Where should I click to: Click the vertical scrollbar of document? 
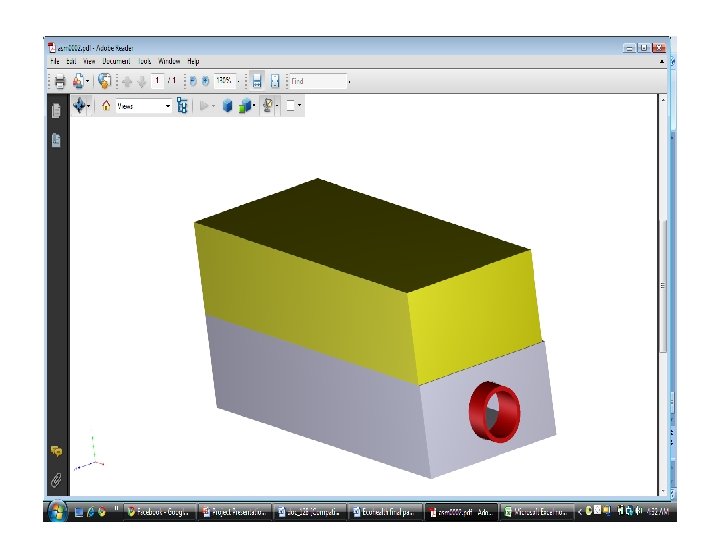663,286
